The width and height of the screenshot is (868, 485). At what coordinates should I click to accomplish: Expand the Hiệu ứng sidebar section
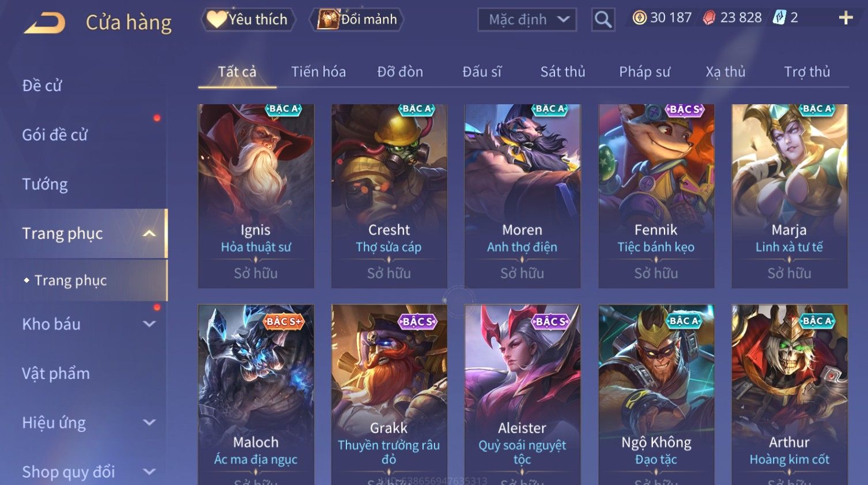coord(149,422)
